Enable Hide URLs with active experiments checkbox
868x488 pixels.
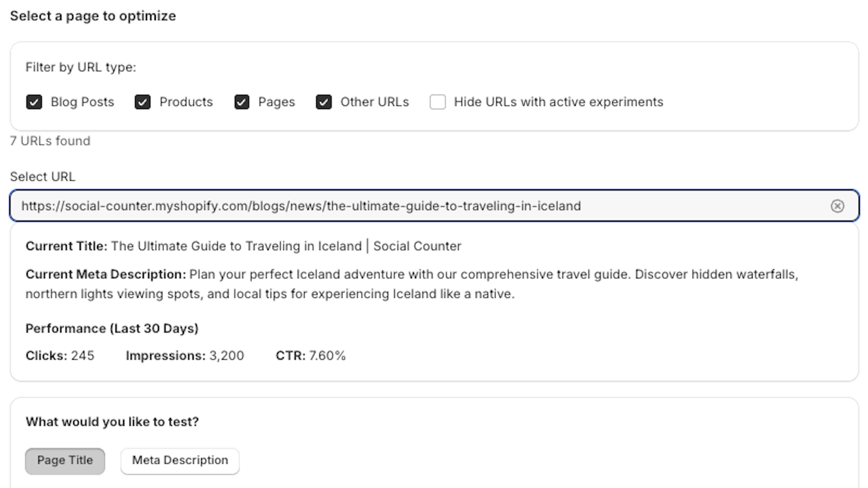point(438,102)
